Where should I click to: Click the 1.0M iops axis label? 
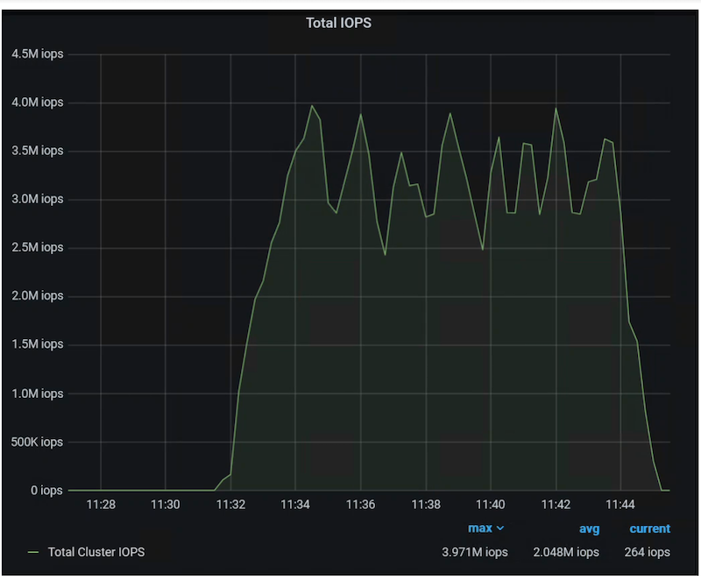[38, 393]
